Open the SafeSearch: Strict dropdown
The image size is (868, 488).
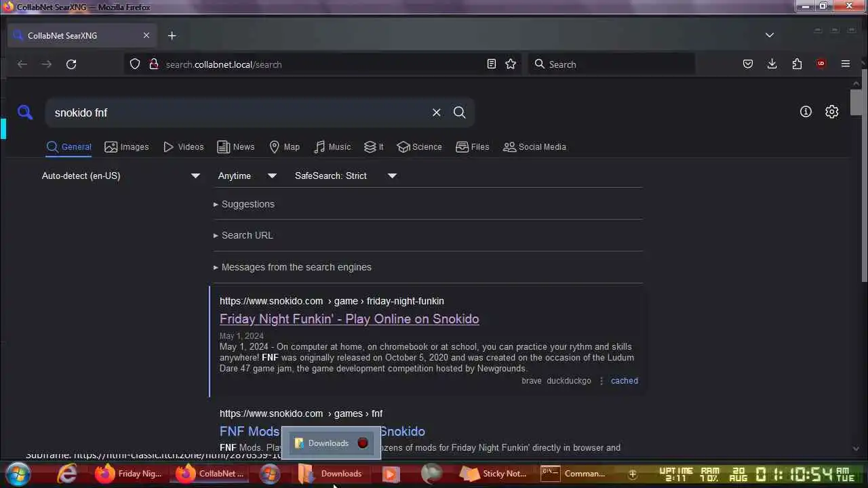[345, 176]
